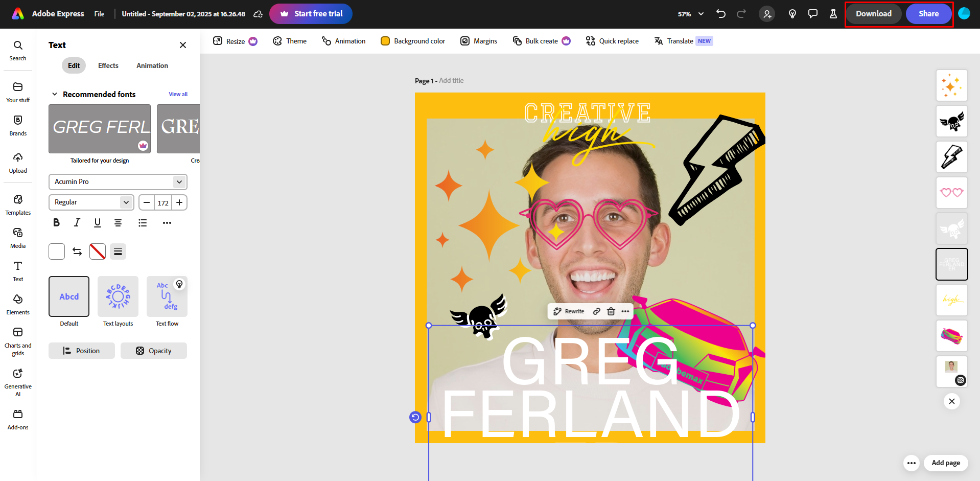This screenshot has height=481, width=980.
Task: Toggle bold formatting
Action: [57, 223]
